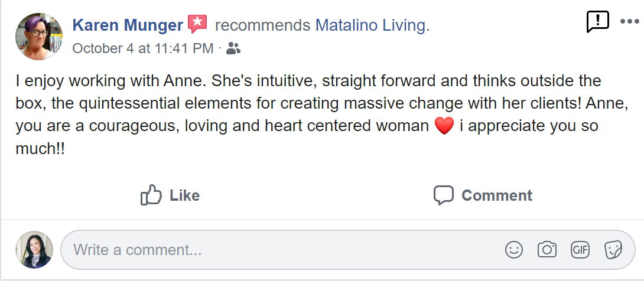Attach a photo using the camera icon
644x281 pixels.
click(547, 250)
